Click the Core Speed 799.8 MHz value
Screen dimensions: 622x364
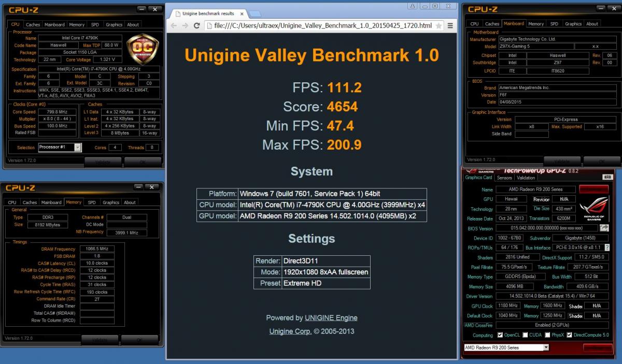pyautogui.click(x=57, y=111)
